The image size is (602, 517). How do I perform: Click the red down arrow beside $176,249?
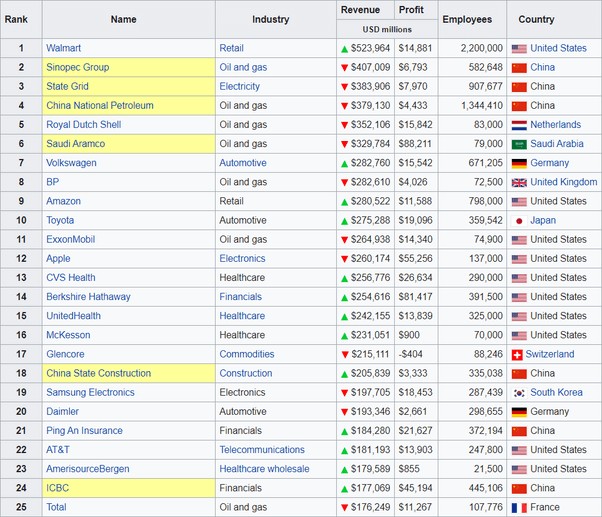click(344, 508)
